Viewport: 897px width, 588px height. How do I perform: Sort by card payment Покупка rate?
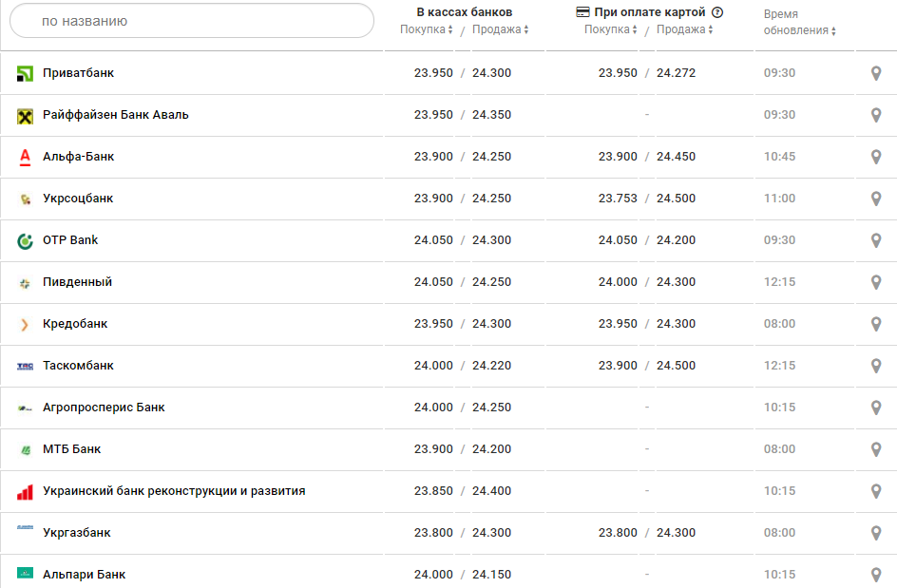[611, 29]
